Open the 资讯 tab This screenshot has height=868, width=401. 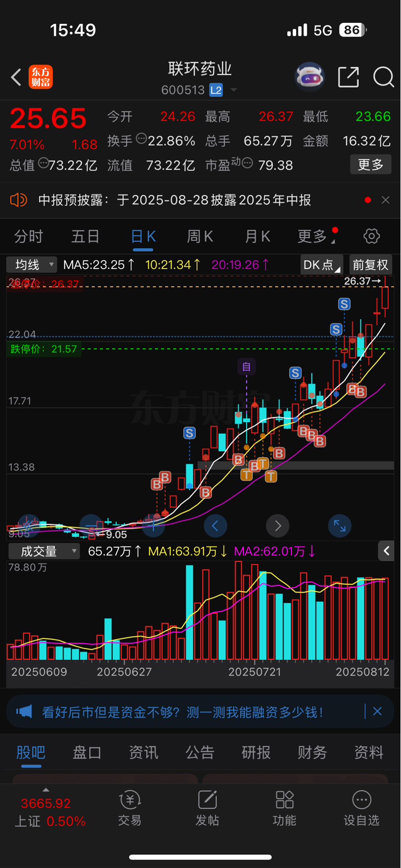[143, 752]
